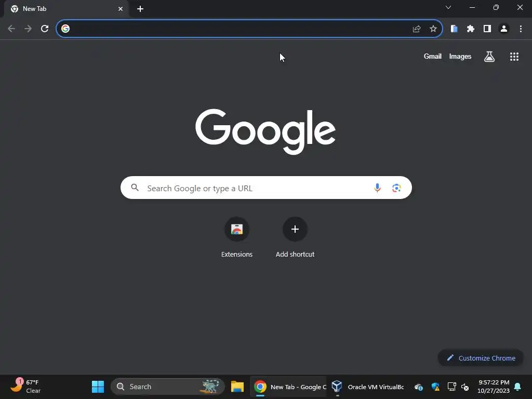This screenshot has width=532, height=399.
Task: Click the Google icon in the address bar
Action: [x=65, y=29]
